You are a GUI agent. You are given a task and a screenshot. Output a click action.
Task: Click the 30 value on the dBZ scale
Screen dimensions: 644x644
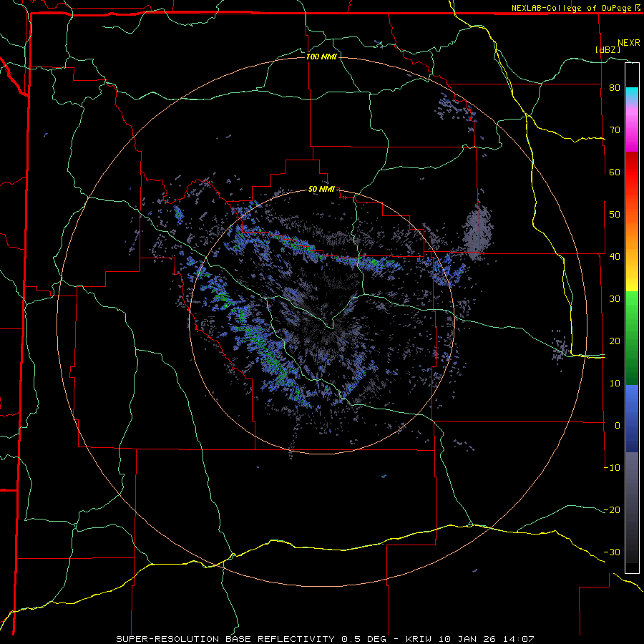click(615, 299)
